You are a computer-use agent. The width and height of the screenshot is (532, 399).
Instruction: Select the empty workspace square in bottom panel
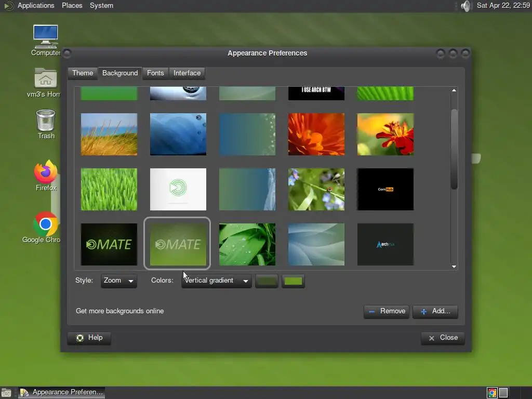click(503, 393)
